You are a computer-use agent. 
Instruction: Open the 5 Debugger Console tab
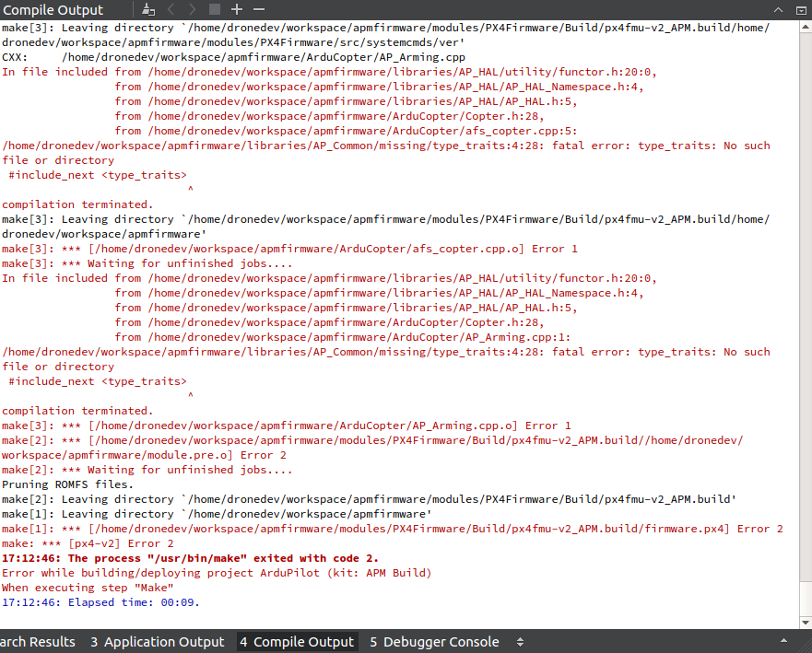pos(434,642)
